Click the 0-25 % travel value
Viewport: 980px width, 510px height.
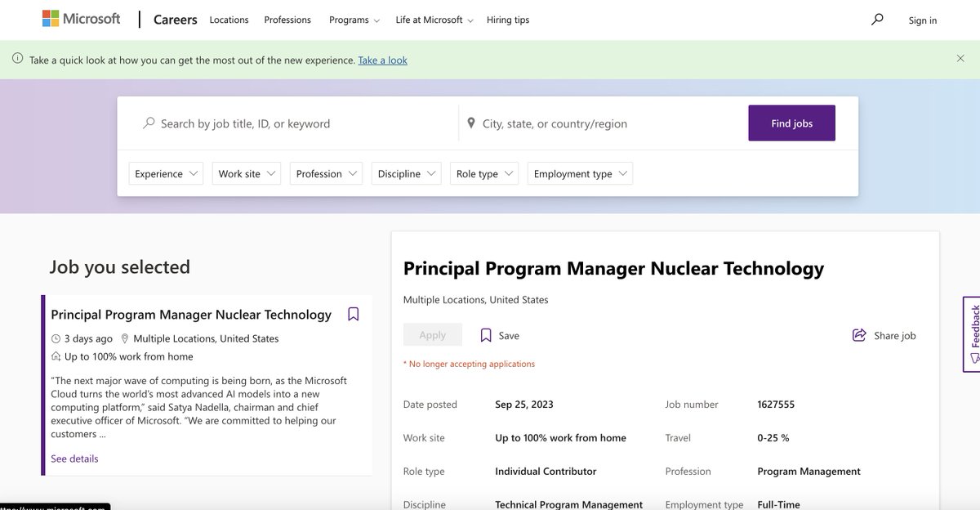[x=773, y=438]
